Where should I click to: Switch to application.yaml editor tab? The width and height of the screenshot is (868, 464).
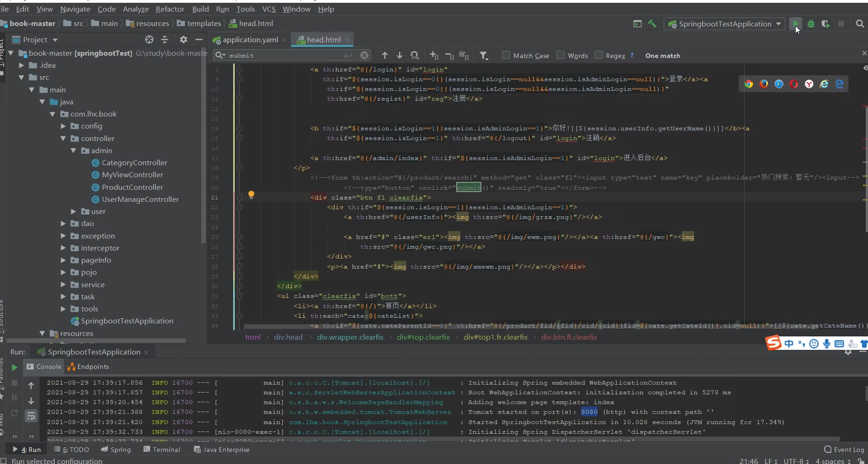pos(250,40)
